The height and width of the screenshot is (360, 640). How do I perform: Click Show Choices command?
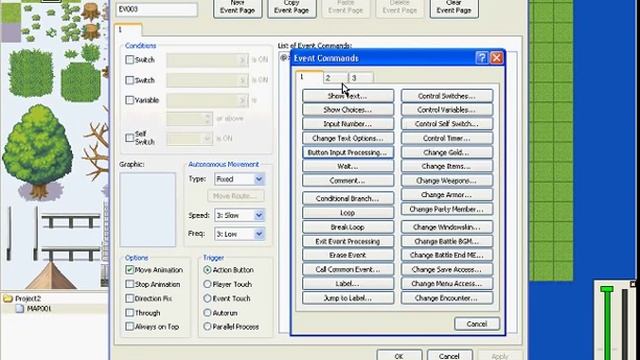coord(348,110)
